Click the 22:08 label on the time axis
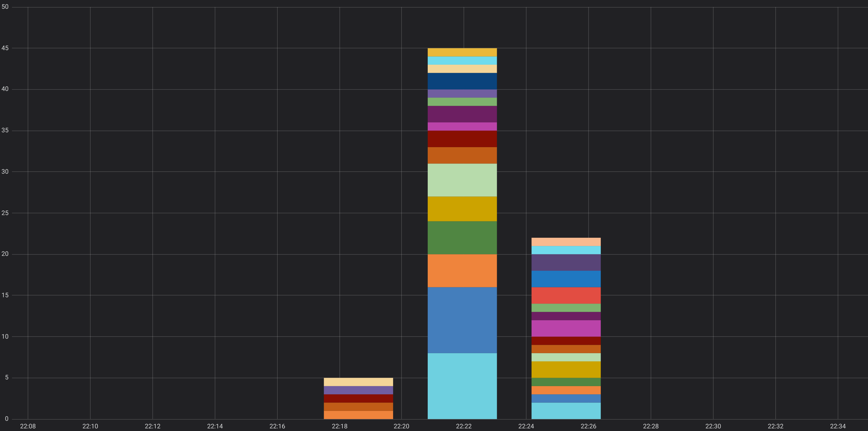Screen dimensions: 868x431 [29, 426]
